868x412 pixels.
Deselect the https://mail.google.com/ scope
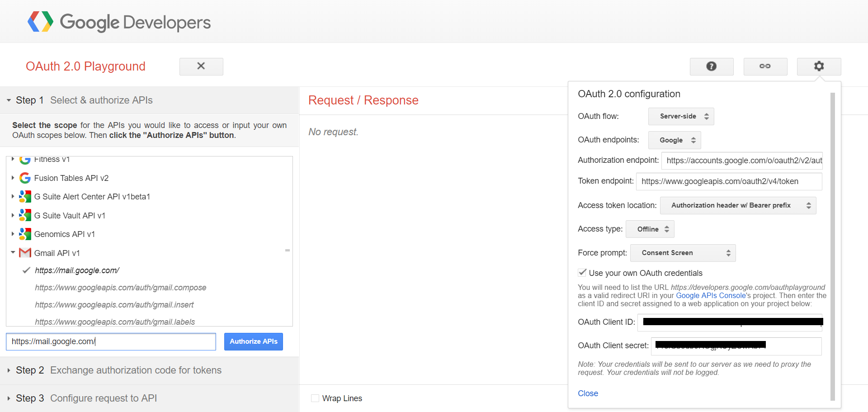pos(77,270)
